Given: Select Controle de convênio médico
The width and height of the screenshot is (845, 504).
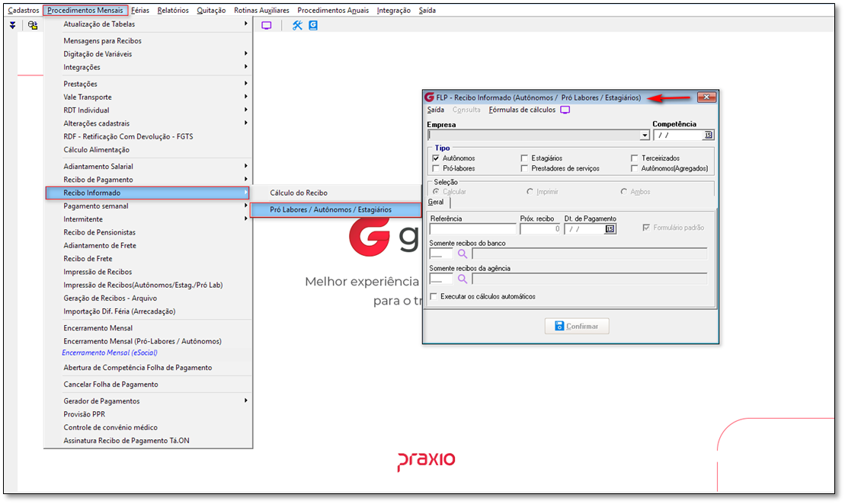Looking at the screenshot, I should pos(110,428).
